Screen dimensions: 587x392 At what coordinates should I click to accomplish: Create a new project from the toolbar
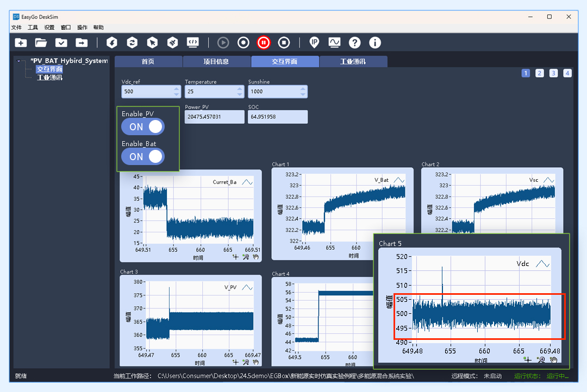tap(21, 43)
